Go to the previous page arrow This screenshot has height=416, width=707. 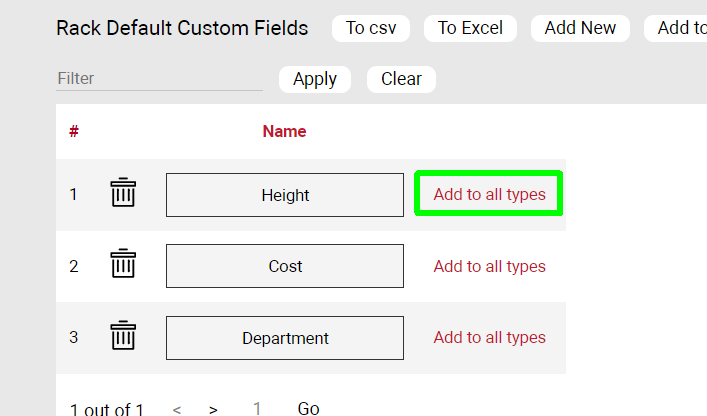pyautogui.click(x=177, y=409)
